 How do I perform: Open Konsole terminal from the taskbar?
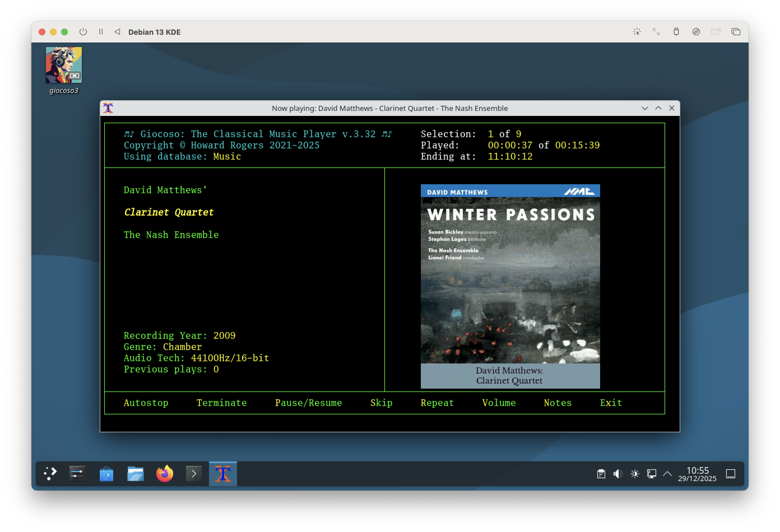pos(193,474)
